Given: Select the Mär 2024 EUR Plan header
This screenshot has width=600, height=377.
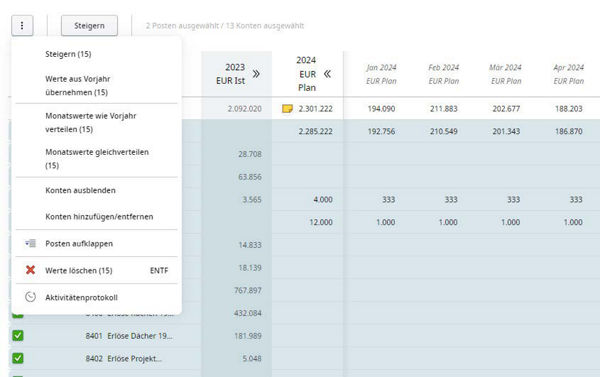Looking at the screenshot, I should (x=506, y=74).
